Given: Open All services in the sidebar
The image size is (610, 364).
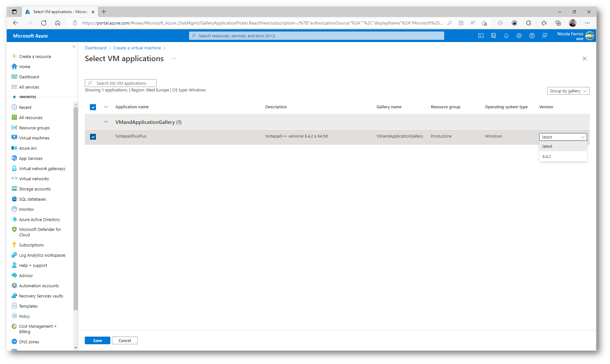Looking at the screenshot, I should 29,87.
